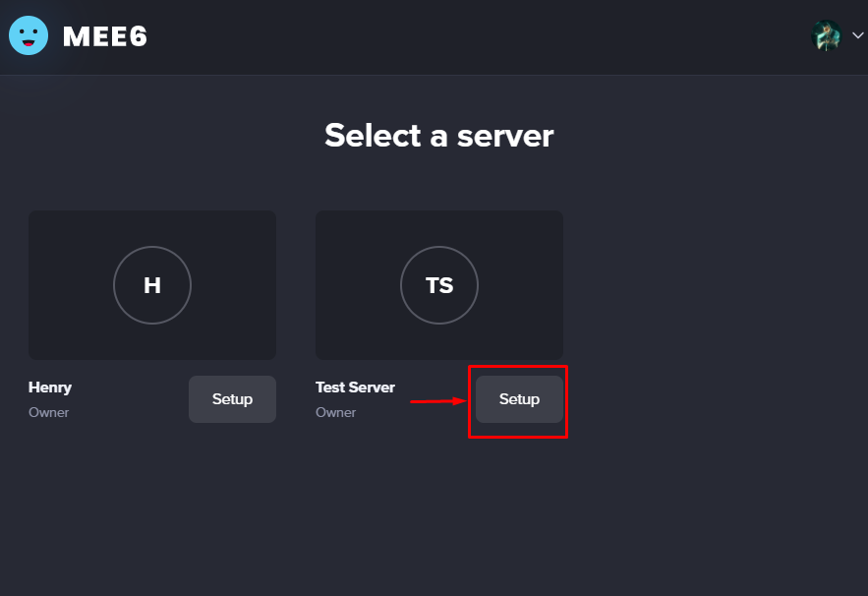Screen dimensions: 868x596
Task: Click the Henry server name label
Action: point(50,387)
